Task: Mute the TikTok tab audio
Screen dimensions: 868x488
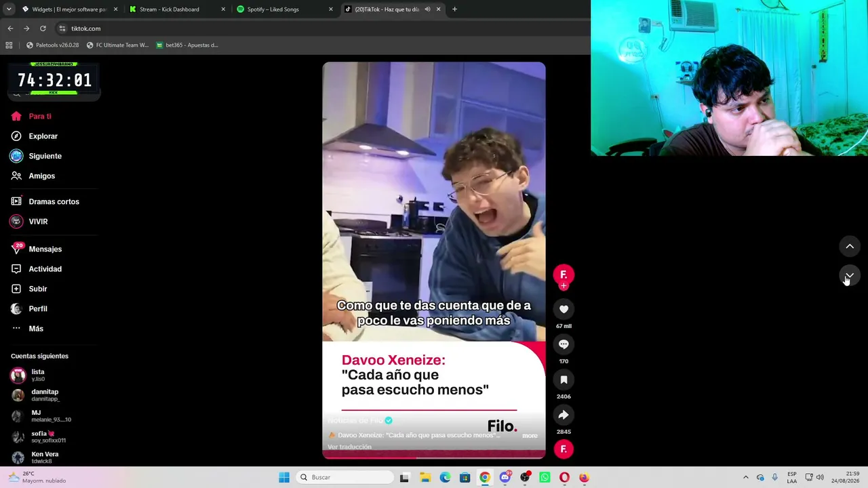Action: 427,9
